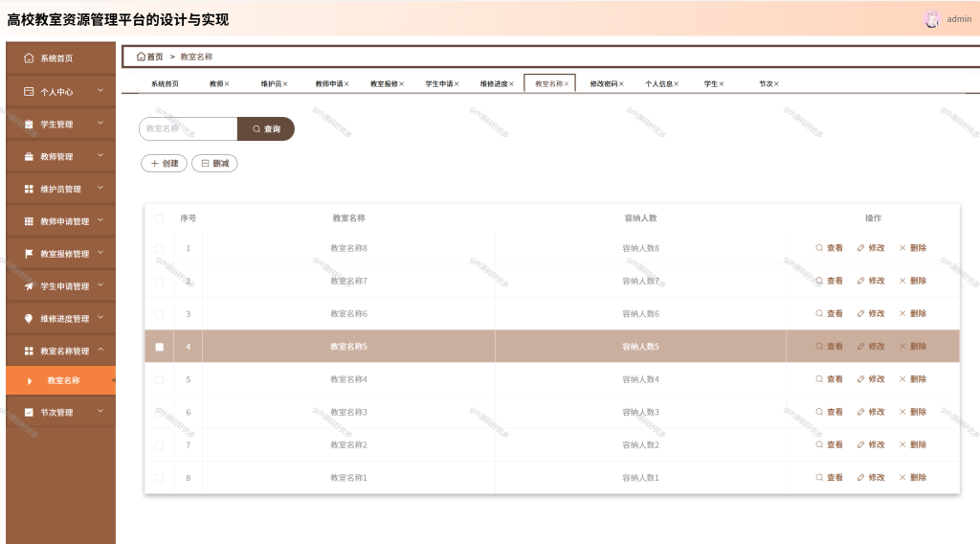Expand the 节次管理 menu chevron
Image resolution: width=980 pixels, height=544 pixels.
point(100,412)
